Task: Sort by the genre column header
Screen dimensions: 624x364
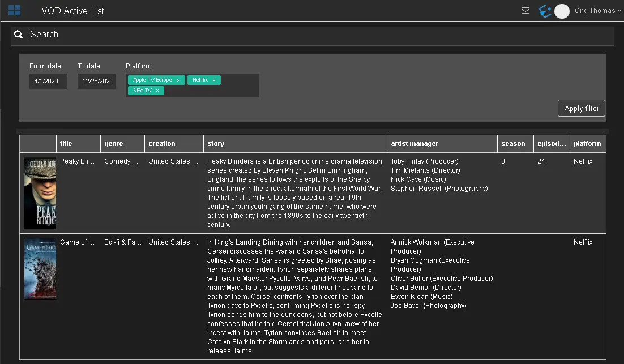Action: tap(114, 144)
